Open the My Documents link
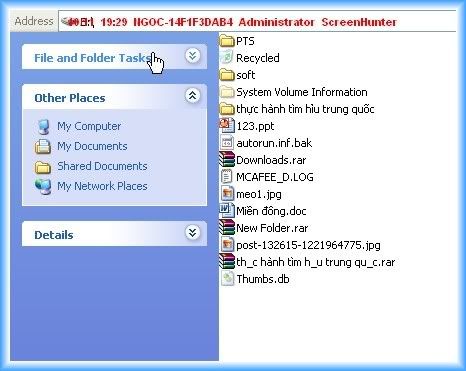The height and width of the screenshot is (371, 466). pyautogui.click(x=92, y=146)
